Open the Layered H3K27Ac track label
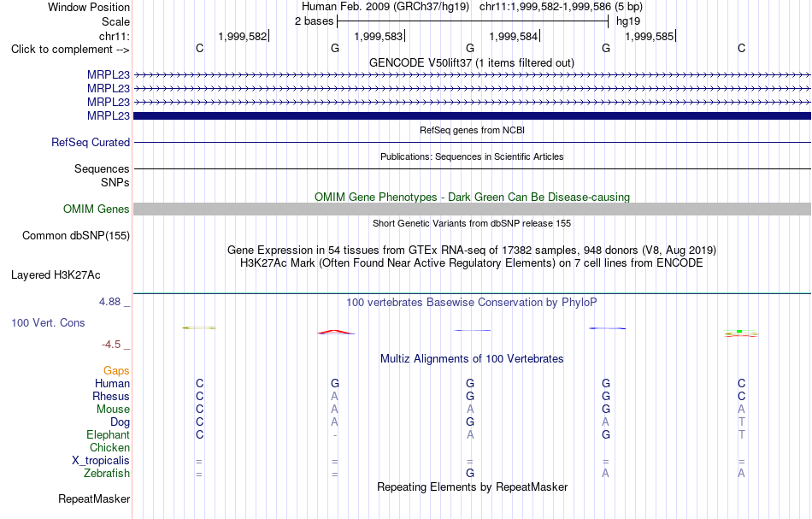This screenshot has width=812, height=519. pyautogui.click(x=56, y=275)
